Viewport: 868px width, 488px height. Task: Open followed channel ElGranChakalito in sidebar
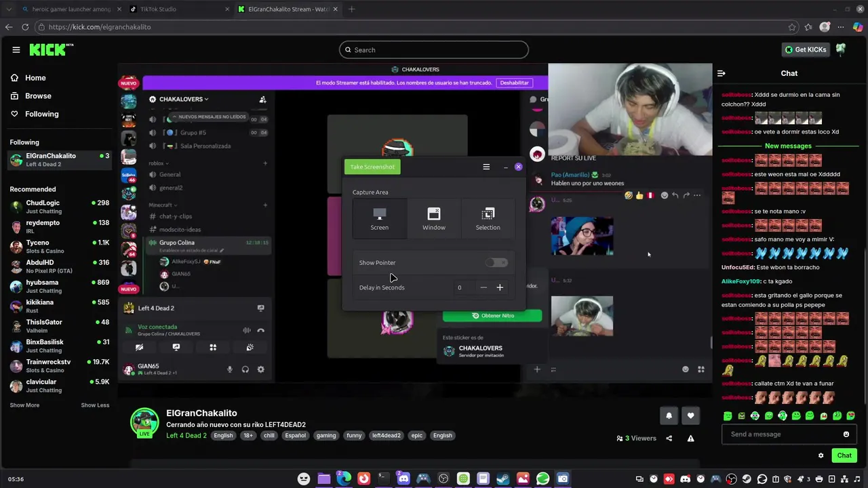tap(59, 160)
